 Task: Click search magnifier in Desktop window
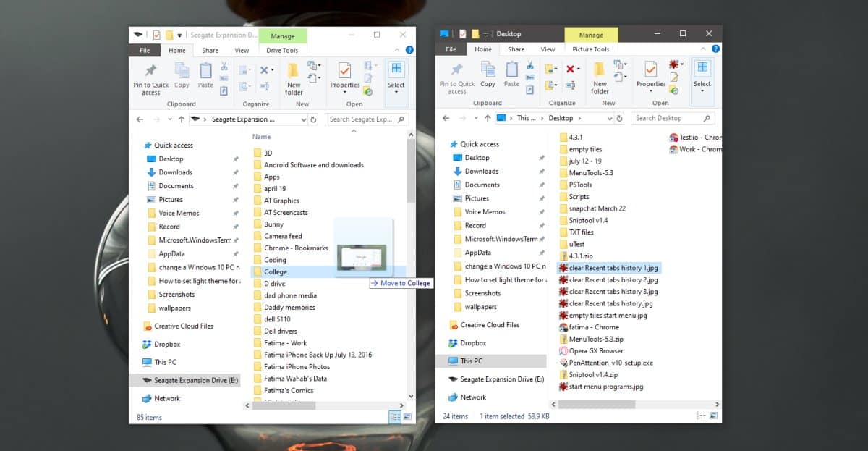pyautogui.click(x=707, y=118)
